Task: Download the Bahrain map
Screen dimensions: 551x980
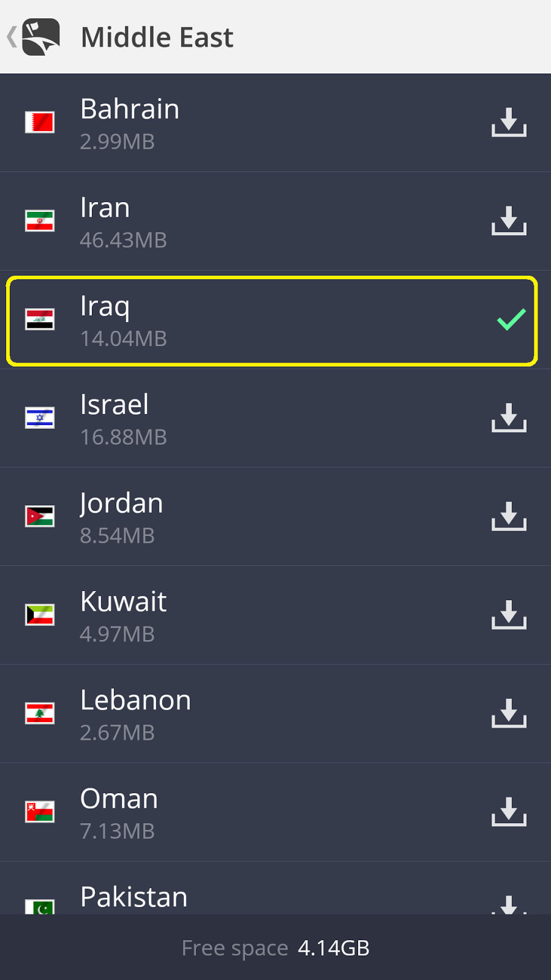Action: pyautogui.click(x=509, y=123)
